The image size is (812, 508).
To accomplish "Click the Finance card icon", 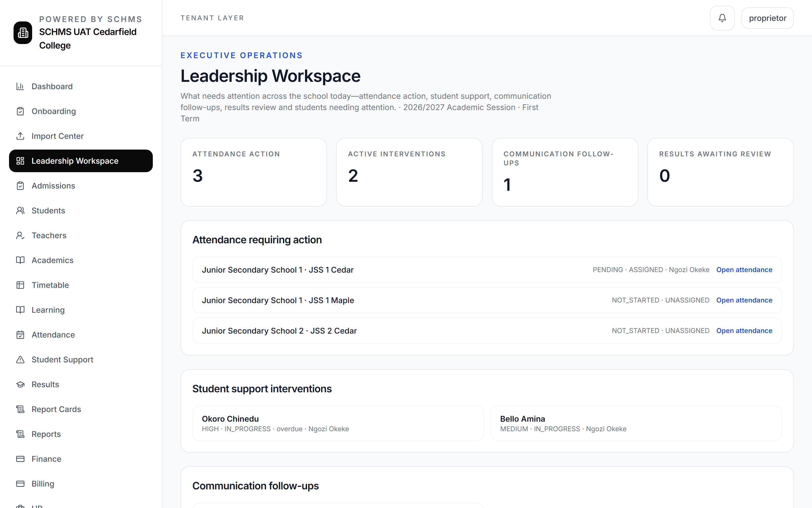I will [x=20, y=459].
